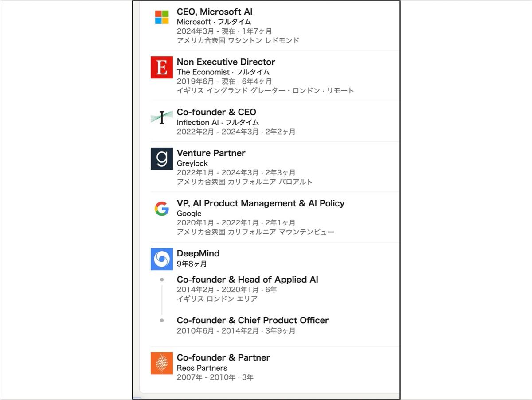Select the Co-founder & CEO position title

click(216, 112)
